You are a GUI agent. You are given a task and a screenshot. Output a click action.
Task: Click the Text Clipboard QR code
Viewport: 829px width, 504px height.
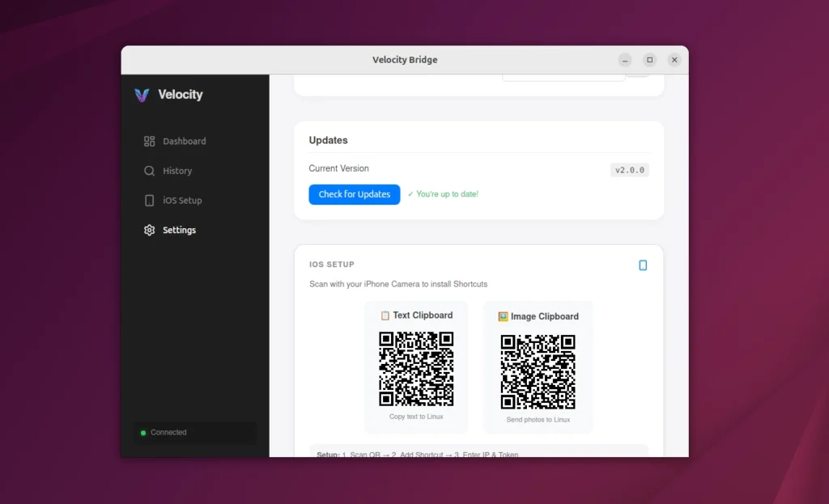416,369
